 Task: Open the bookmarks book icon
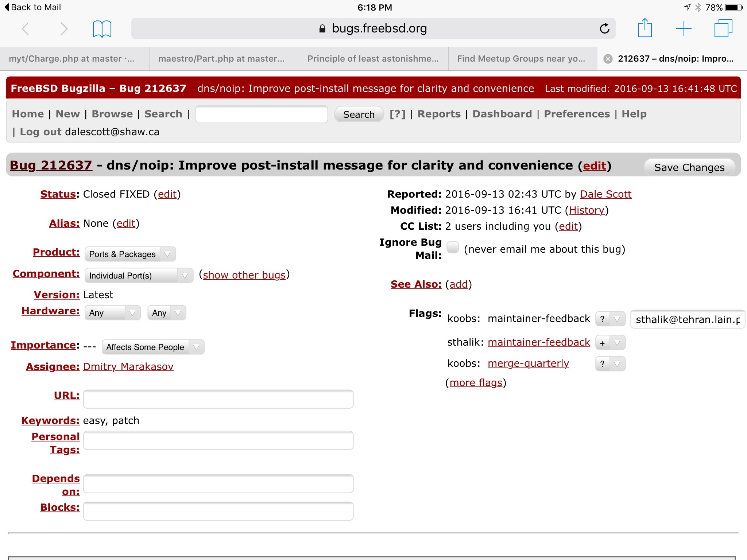click(x=102, y=29)
